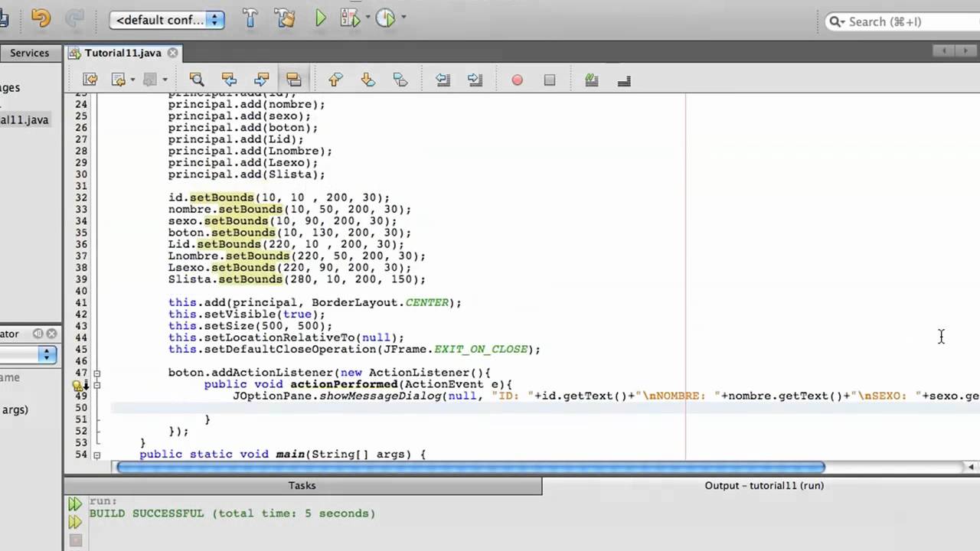Click JFrame.EXIT_ON_CLOSE in line 45
This screenshot has height=551, width=980.
point(456,350)
